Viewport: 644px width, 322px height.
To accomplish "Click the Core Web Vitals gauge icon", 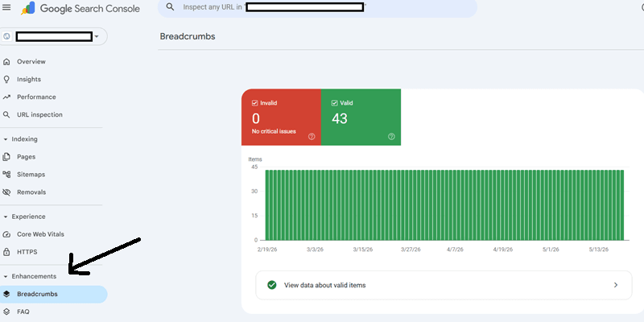I will [6, 234].
